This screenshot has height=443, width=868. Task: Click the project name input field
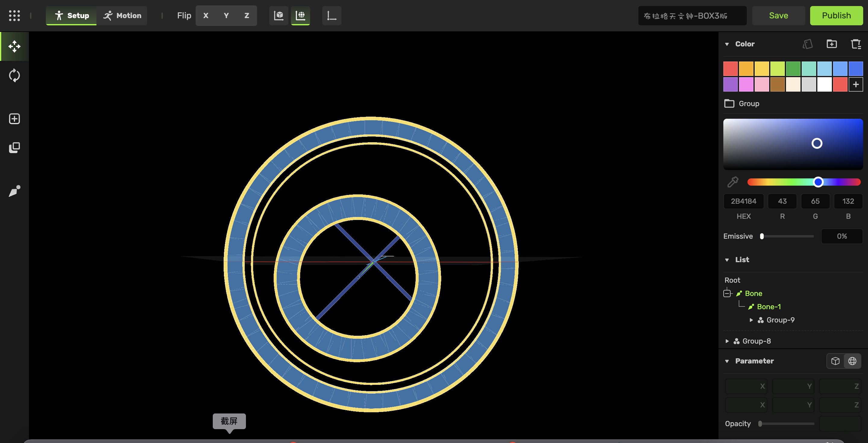692,15
